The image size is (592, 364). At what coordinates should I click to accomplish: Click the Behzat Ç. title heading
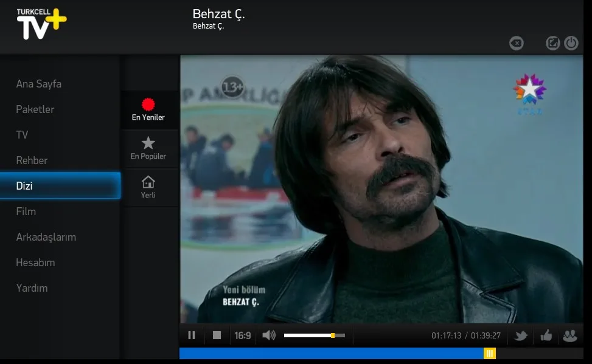(218, 14)
